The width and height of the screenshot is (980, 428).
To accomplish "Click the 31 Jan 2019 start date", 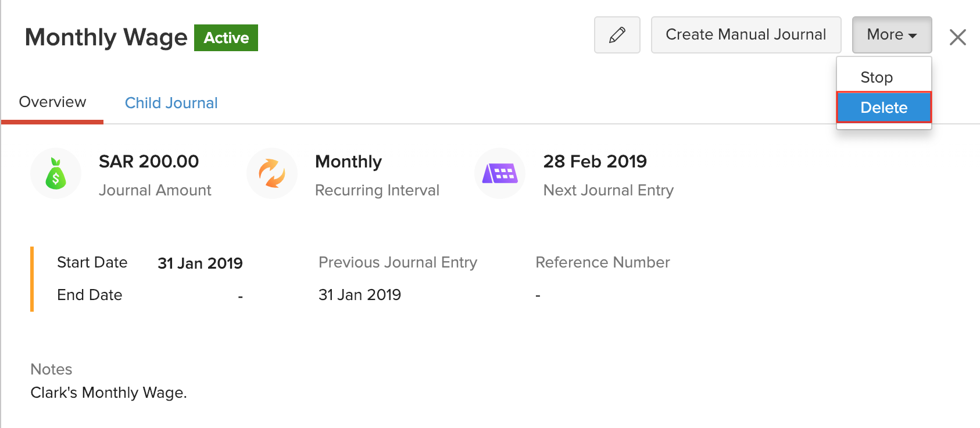I will click(200, 263).
